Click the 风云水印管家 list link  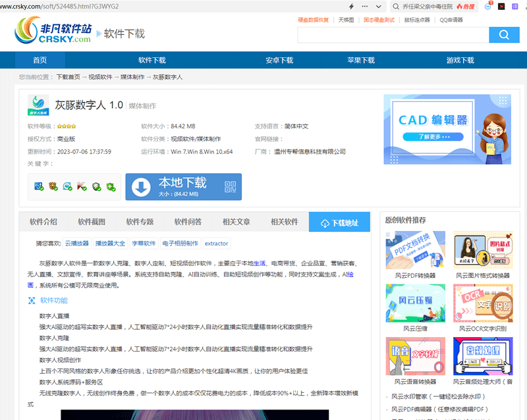tap(438, 396)
